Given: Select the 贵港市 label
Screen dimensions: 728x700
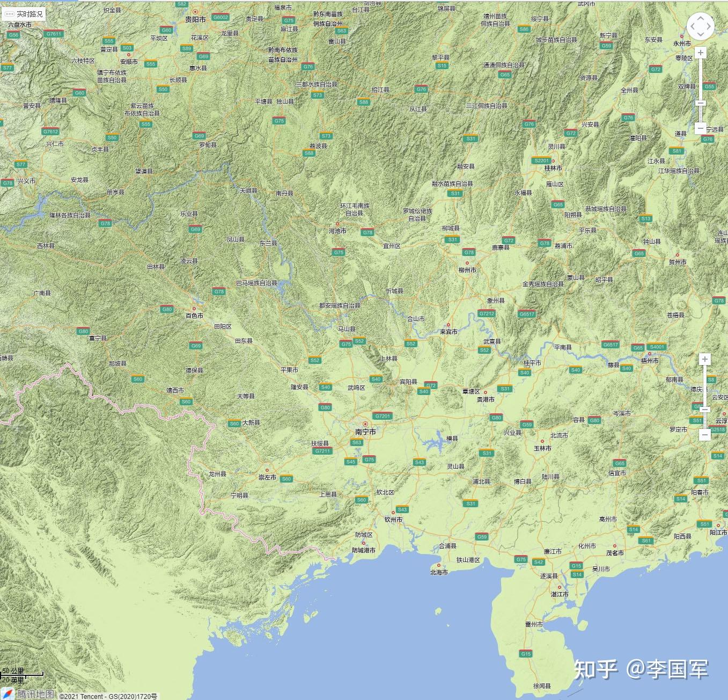Looking at the screenshot, I should [x=486, y=399].
